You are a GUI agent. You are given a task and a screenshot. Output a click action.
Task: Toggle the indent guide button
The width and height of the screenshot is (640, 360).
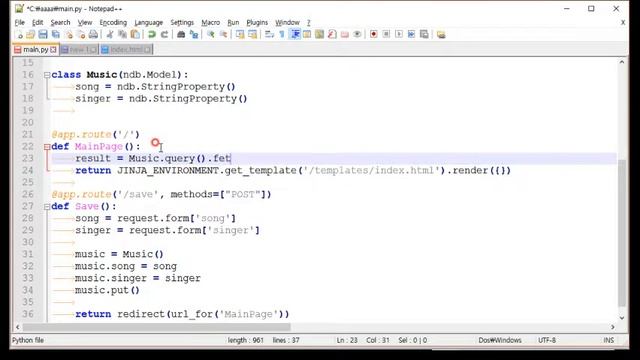pos(295,35)
